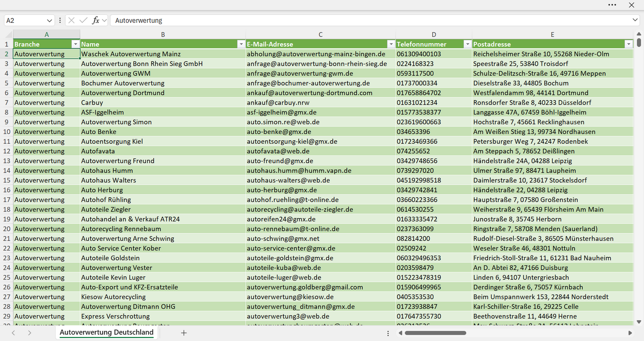The image size is (644, 341).
Task: Click the Select All corner triangle
Action: pyautogui.click(x=8, y=34)
